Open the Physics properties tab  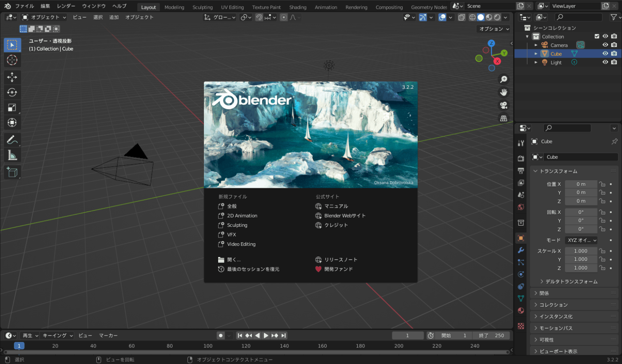click(x=521, y=274)
